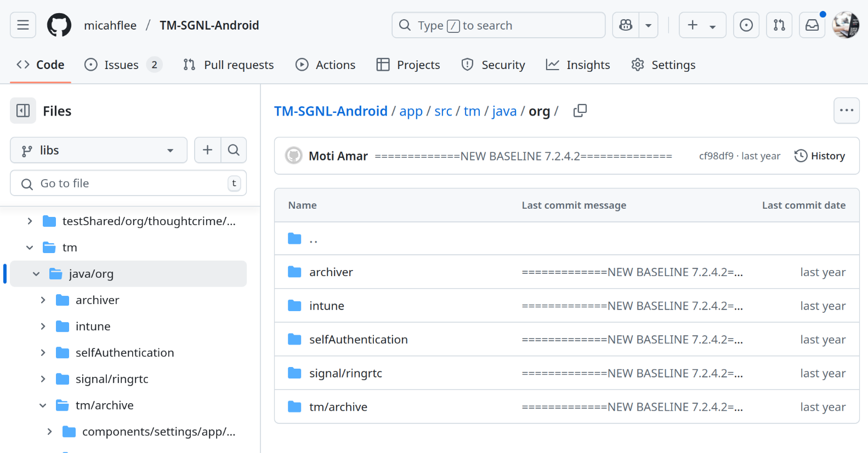Collapse tm/archive folder in tree
Screen dimensions: 868x453
43,405
